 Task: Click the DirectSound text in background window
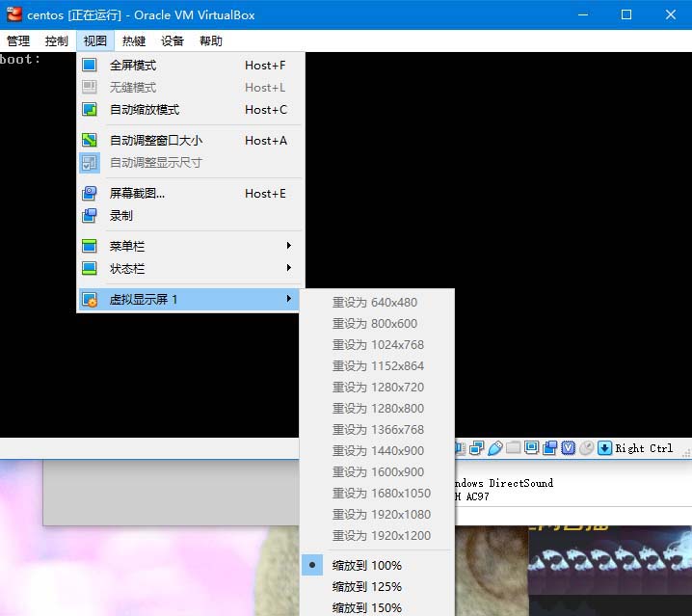click(520, 483)
